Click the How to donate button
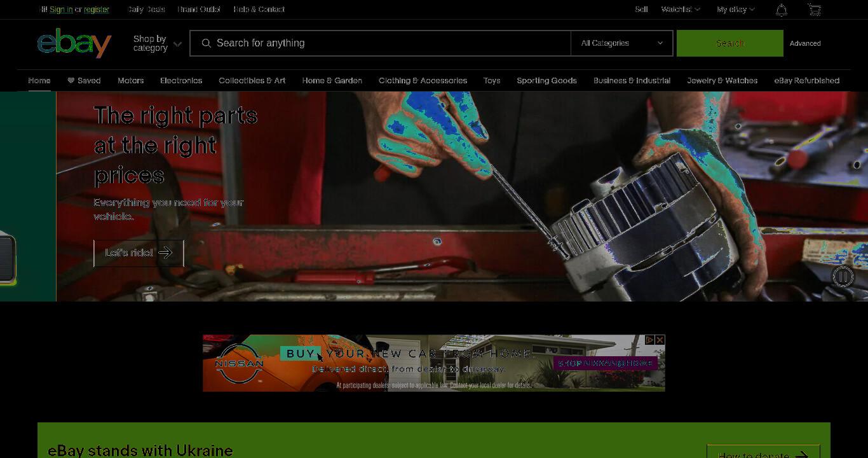This screenshot has height=458, width=868. pos(763,452)
